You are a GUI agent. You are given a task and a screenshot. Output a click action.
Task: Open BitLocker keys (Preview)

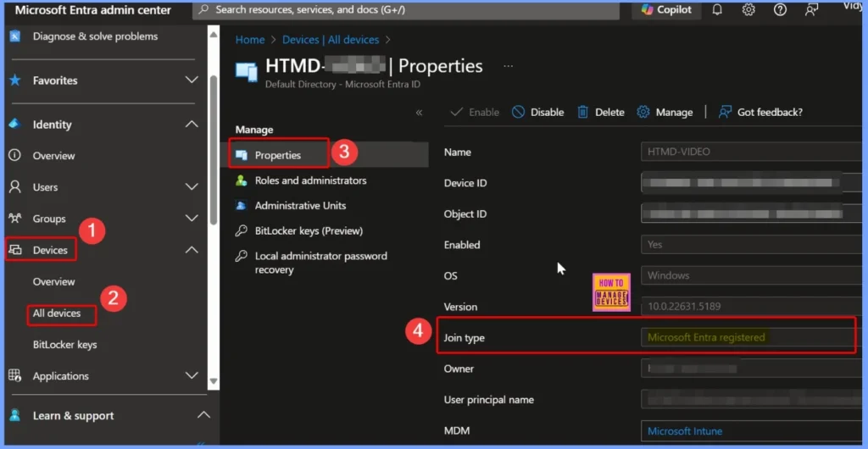[309, 231]
